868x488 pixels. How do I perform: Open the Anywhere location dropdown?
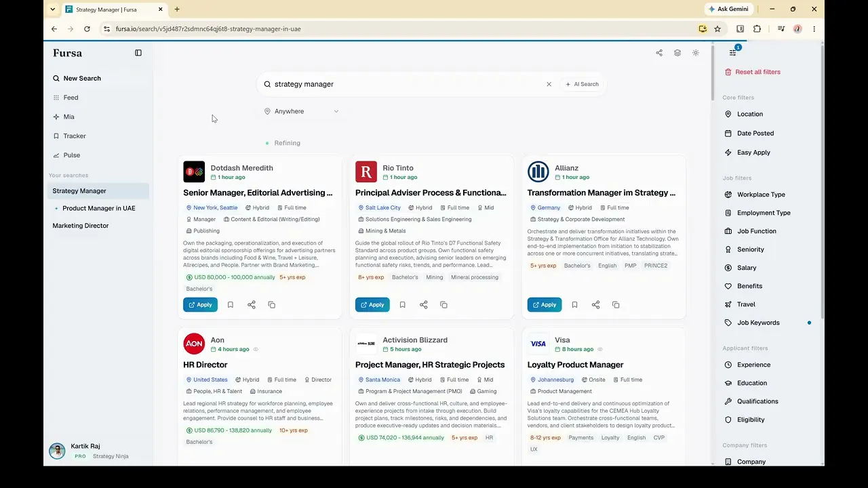point(302,111)
